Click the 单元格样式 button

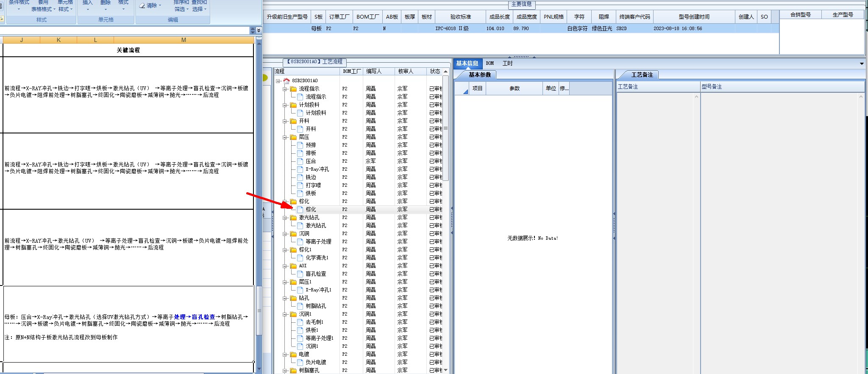(x=65, y=6)
